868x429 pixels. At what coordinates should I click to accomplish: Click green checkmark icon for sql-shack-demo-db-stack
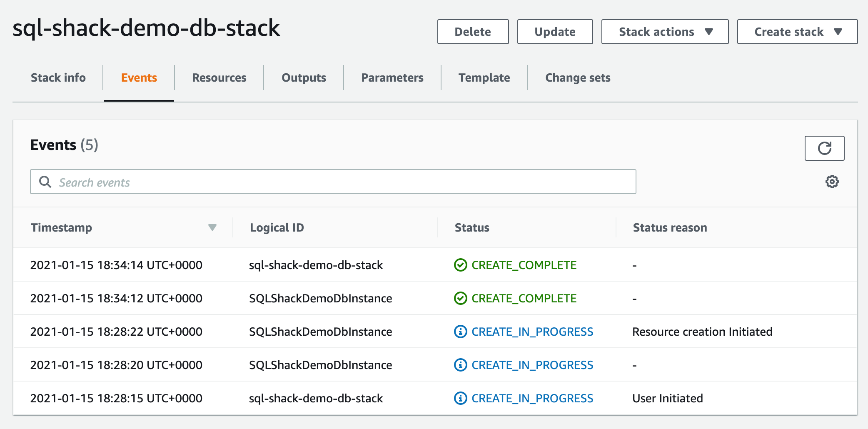[460, 265]
